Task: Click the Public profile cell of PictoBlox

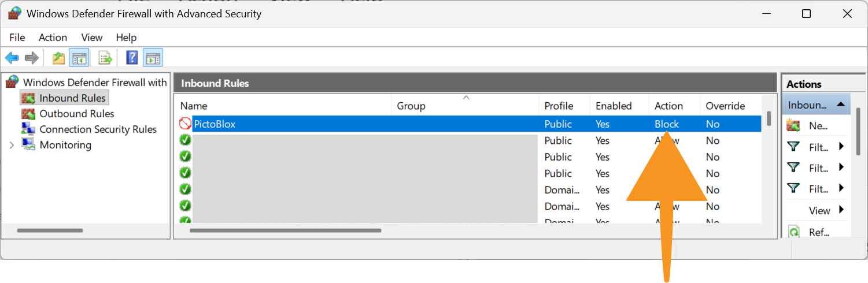Action: point(558,124)
